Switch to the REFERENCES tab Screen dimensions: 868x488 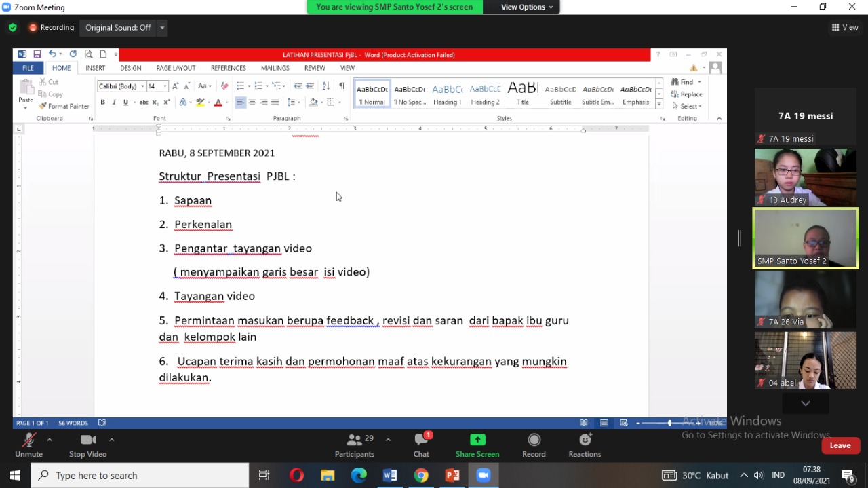pyautogui.click(x=229, y=68)
